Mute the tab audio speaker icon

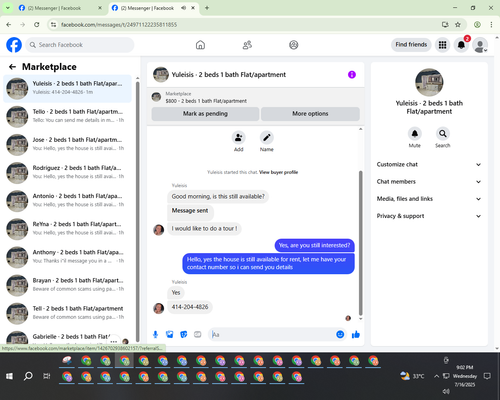tap(184, 8)
